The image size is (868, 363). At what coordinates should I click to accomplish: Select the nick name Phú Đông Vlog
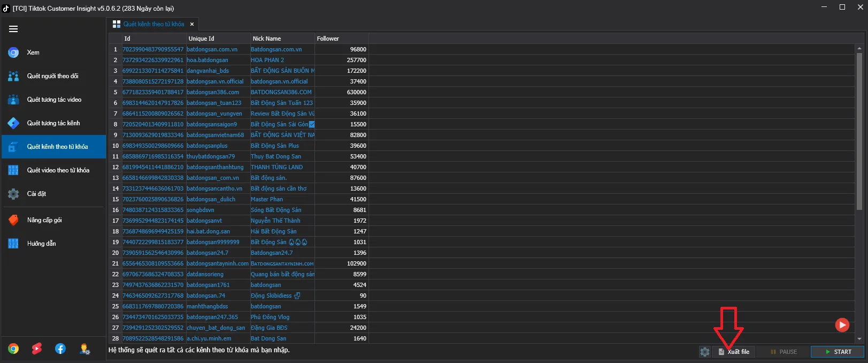coord(282,317)
